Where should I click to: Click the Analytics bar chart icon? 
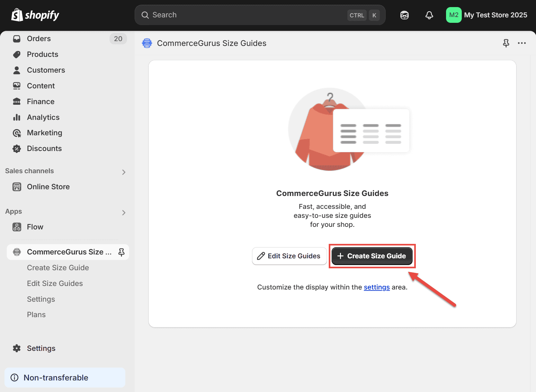pyautogui.click(x=17, y=117)
